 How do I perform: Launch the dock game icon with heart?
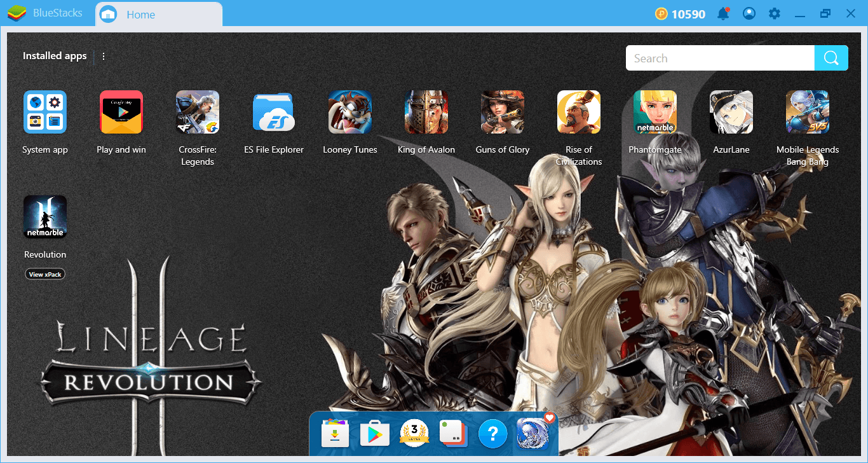pos(532,432)
